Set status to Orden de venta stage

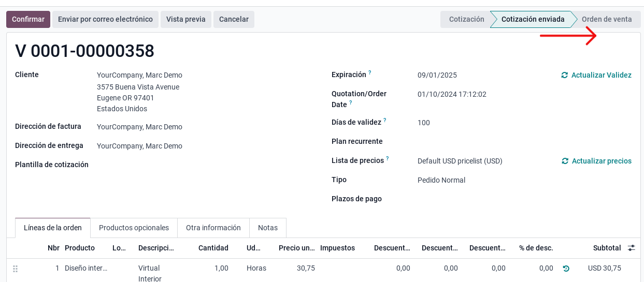point(607,19)
